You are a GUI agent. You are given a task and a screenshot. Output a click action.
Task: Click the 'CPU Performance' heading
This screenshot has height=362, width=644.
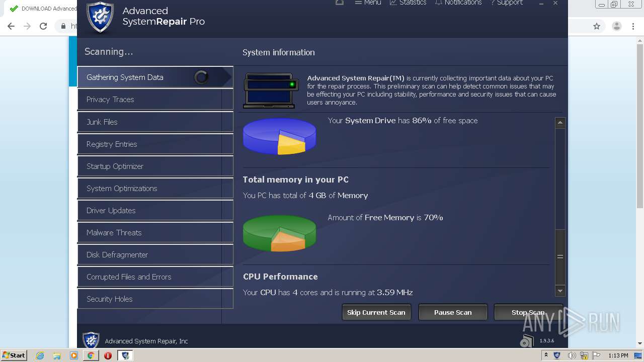click(x=280, y=277)
